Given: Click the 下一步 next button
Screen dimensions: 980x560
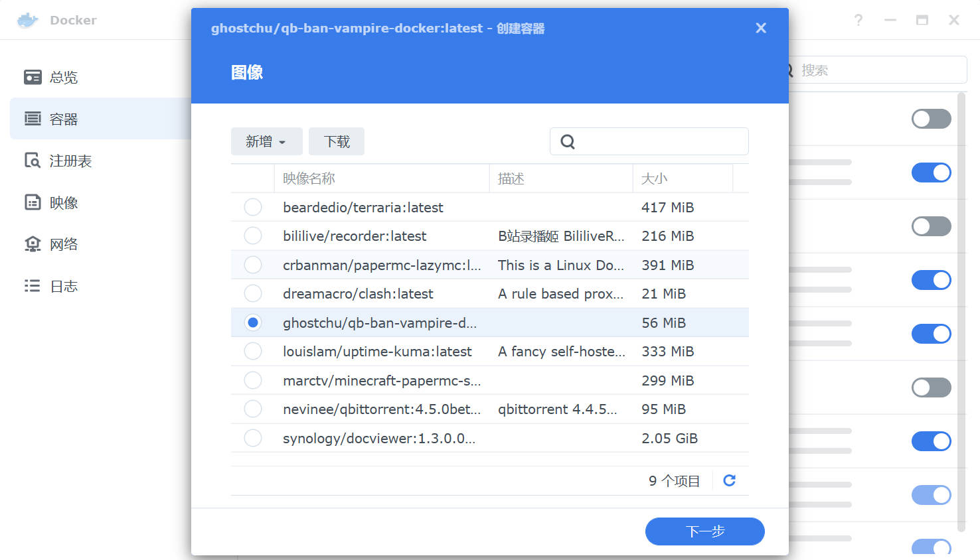Looking at the screenshot, I should pos(704,531).
